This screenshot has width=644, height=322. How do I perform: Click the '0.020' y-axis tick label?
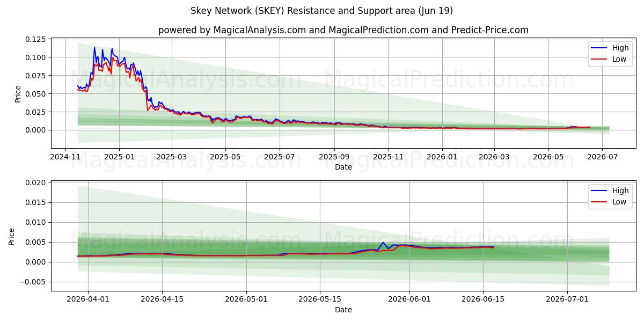pyautogui.click(x=36, y=182)
